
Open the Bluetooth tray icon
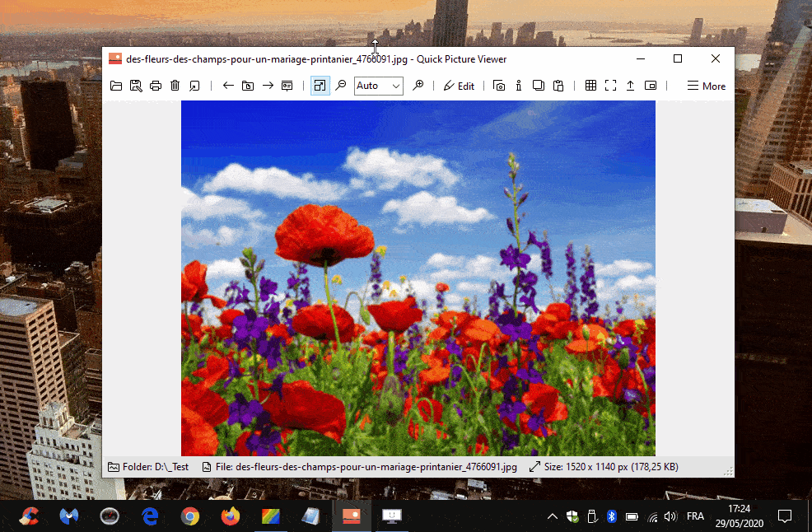tap(612, 516)
